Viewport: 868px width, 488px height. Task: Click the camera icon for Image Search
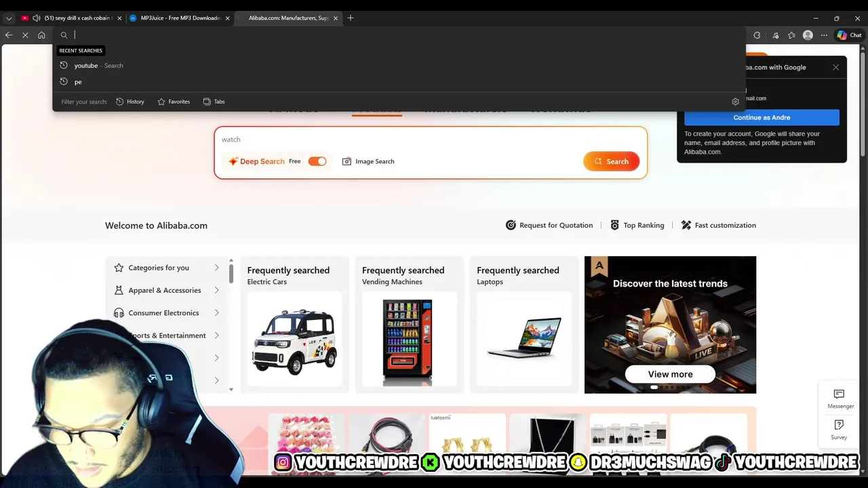pos(347,161)
